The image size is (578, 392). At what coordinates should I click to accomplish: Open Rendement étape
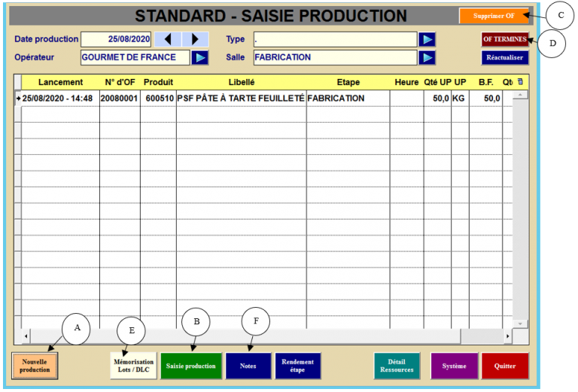[298, 366]
